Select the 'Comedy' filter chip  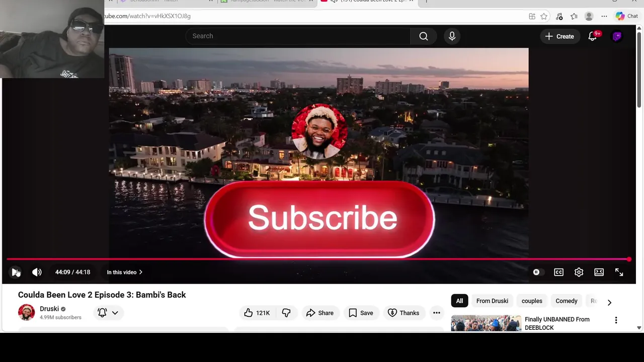tap(567, 301)
